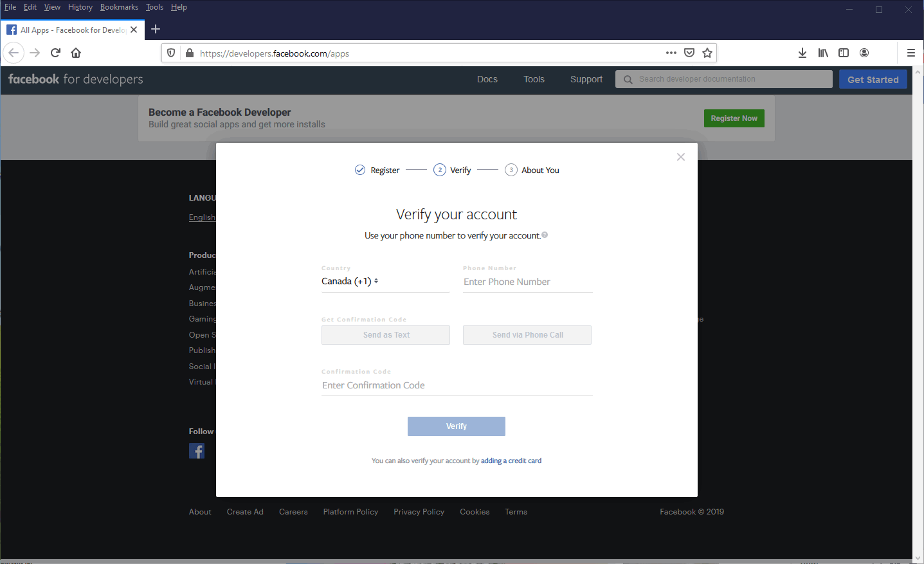Open Platform Policy footer link
This screenshot has height=564, width=924.
(x=350, y=512)
